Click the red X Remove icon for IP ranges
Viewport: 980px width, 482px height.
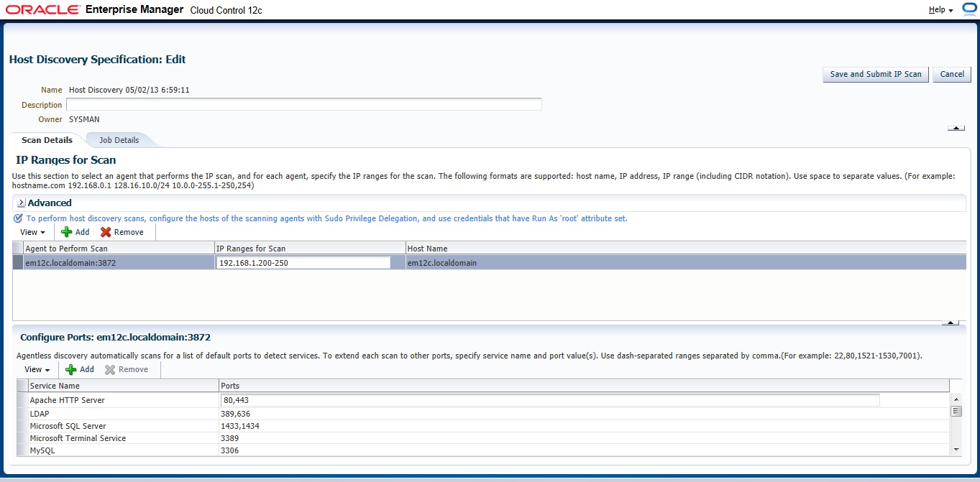point(106,232)
